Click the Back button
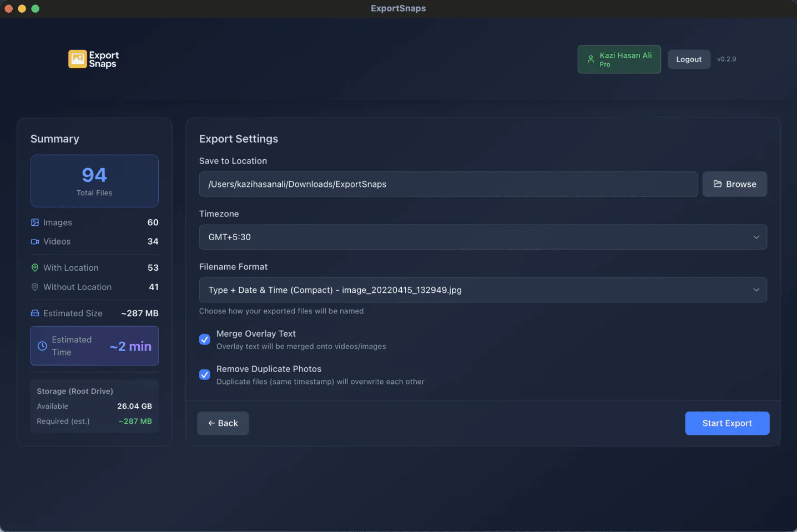The height and width of the screenshot is (532, 797). click(223, 423)
